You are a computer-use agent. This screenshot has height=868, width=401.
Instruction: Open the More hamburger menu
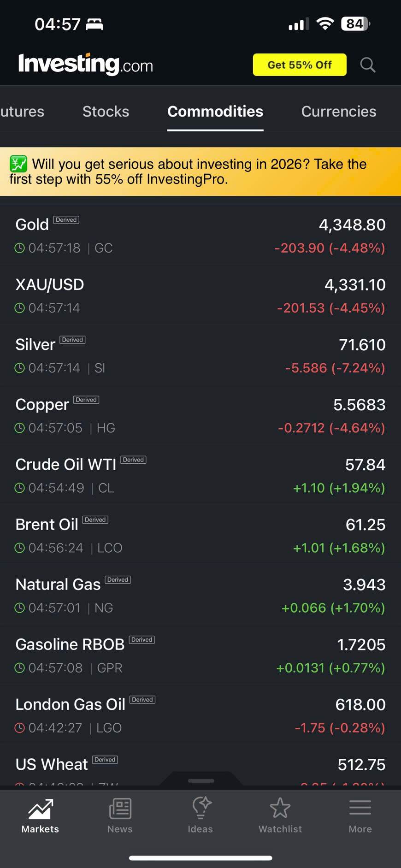360,809
